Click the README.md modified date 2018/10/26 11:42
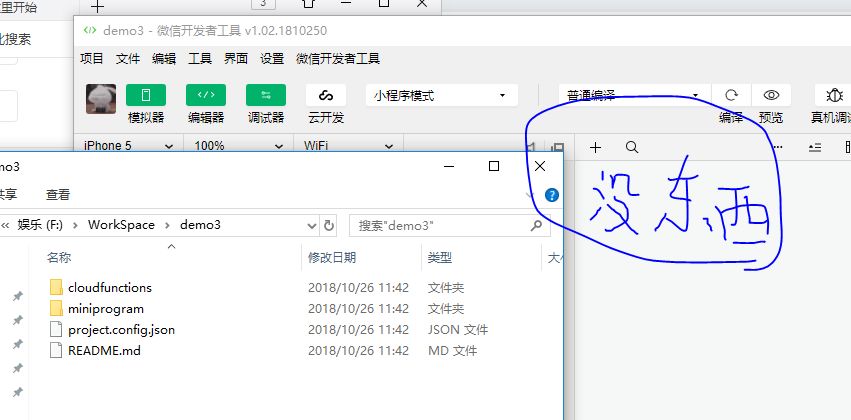The image size is (851, 420). 358,351
